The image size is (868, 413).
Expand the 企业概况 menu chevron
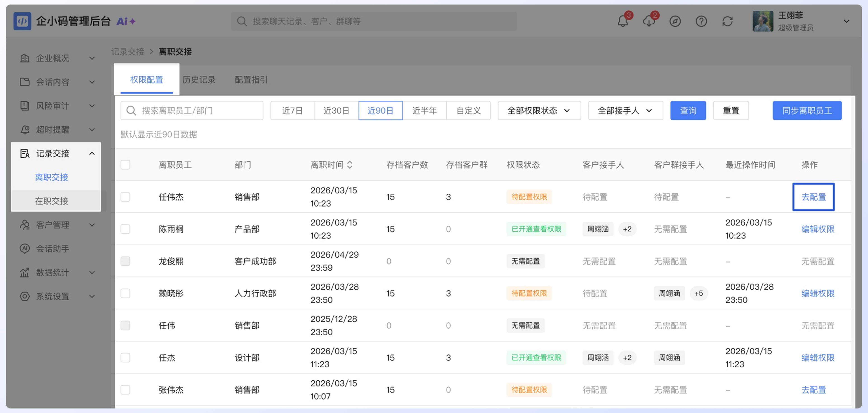[x=92, y=58]
